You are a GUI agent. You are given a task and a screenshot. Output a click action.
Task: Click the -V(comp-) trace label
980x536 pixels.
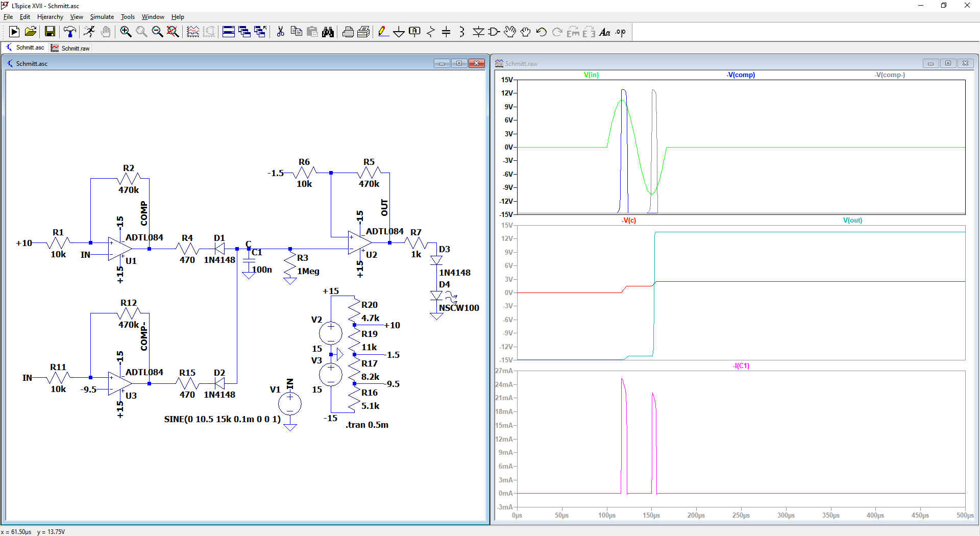tap(889, 75)
